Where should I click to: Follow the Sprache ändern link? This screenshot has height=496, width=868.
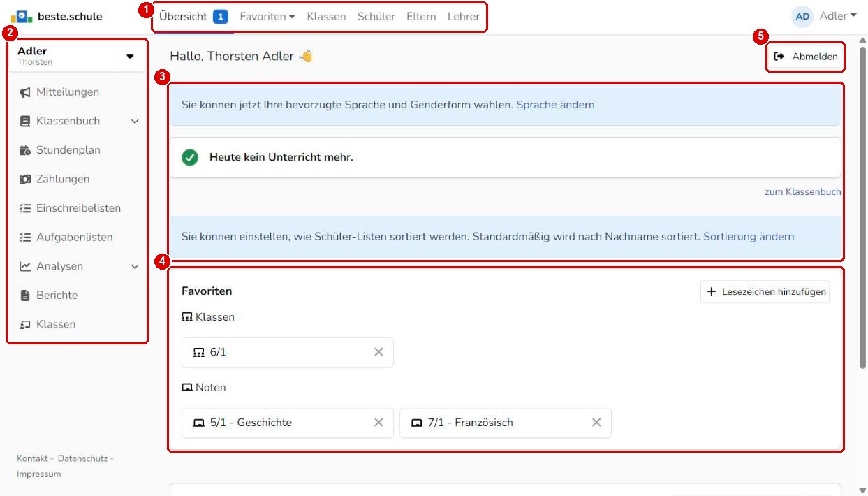[555, 105]
